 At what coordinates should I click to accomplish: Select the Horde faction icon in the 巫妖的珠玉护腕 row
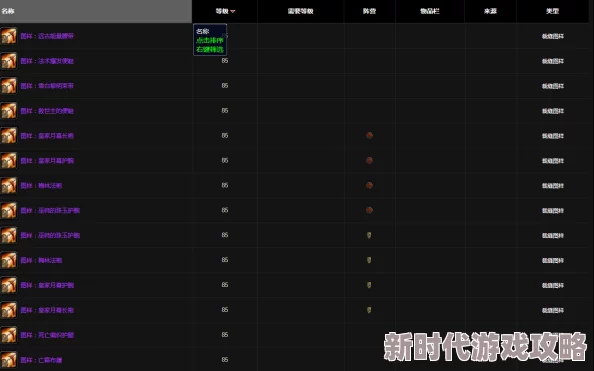(x=369, y=210)
